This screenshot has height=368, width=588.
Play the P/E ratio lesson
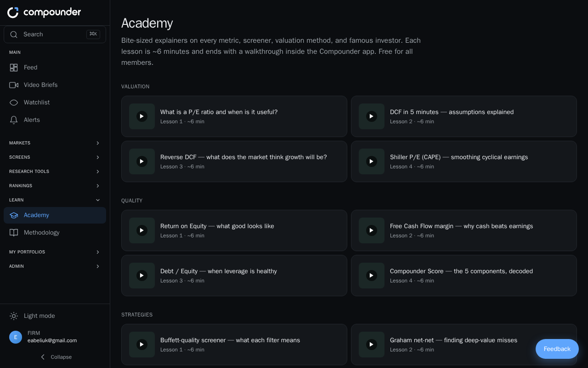point(142,116)
